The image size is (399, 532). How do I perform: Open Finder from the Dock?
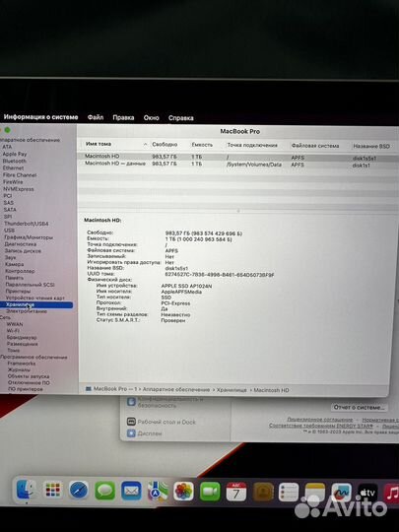pos(26,490)
